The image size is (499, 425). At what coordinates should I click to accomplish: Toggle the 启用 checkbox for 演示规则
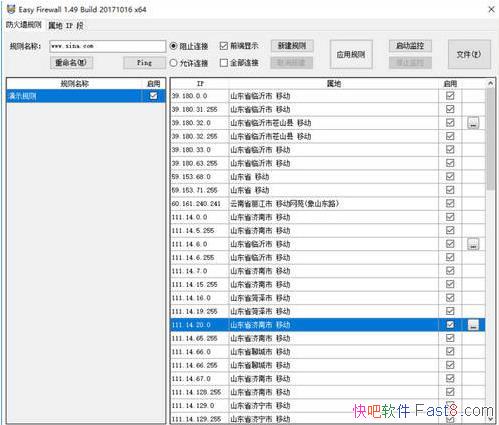click(x=153, y=96)
